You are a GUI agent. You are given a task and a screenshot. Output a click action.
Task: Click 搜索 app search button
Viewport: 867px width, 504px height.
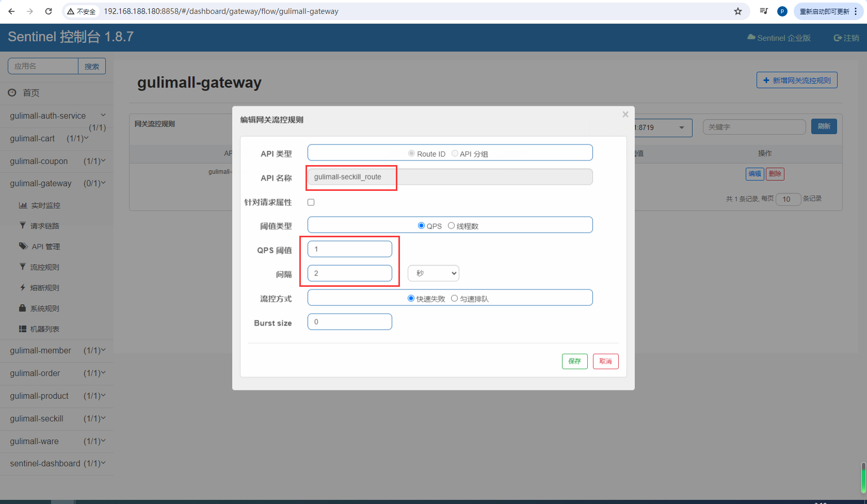click(x=92, y=66)
